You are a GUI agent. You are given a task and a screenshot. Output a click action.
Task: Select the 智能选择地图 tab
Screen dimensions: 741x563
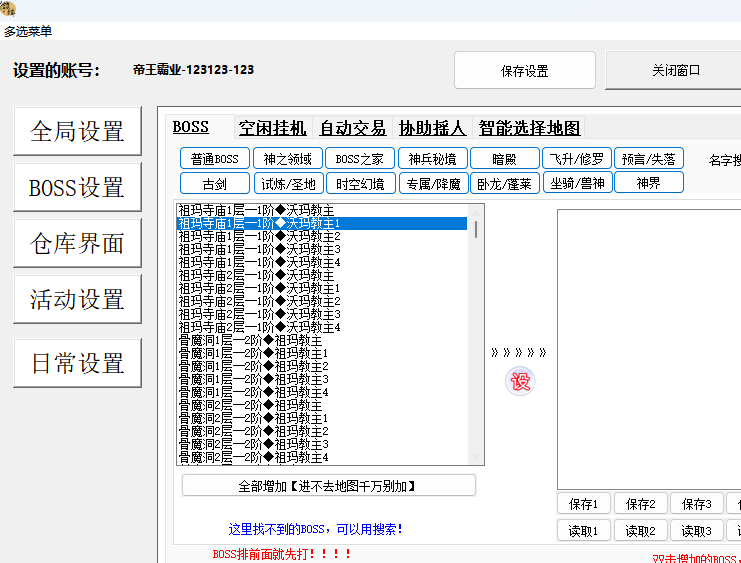[x=529, y=128]
